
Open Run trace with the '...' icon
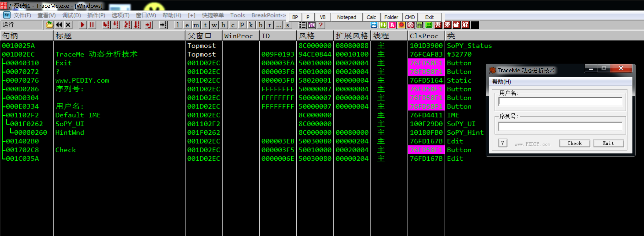pyautogui.click(x=279, y=25)
